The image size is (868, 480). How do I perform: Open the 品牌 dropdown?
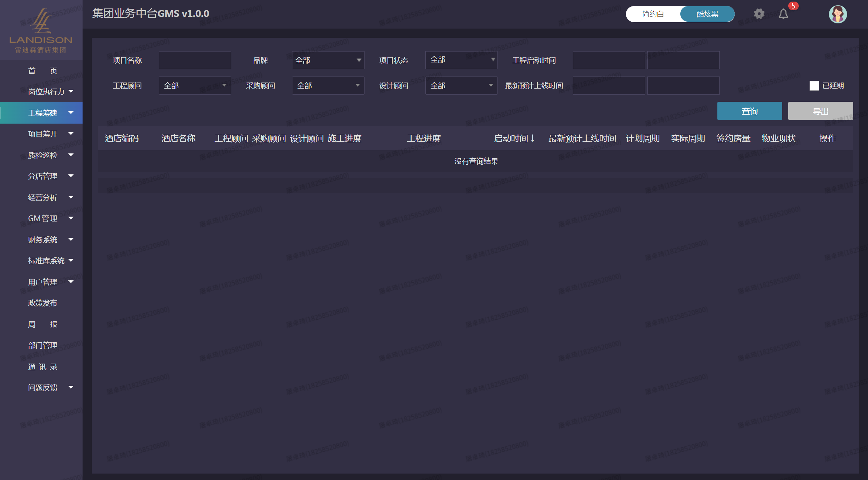[x=328, y=60]
